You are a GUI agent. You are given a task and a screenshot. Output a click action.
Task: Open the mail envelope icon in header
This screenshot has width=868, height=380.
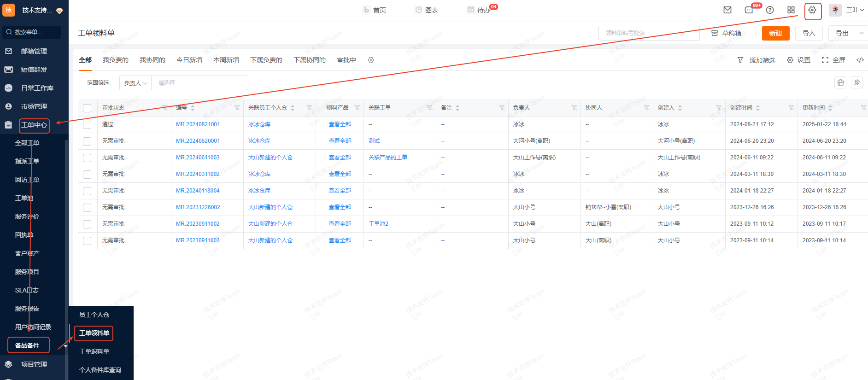(727, 10)
